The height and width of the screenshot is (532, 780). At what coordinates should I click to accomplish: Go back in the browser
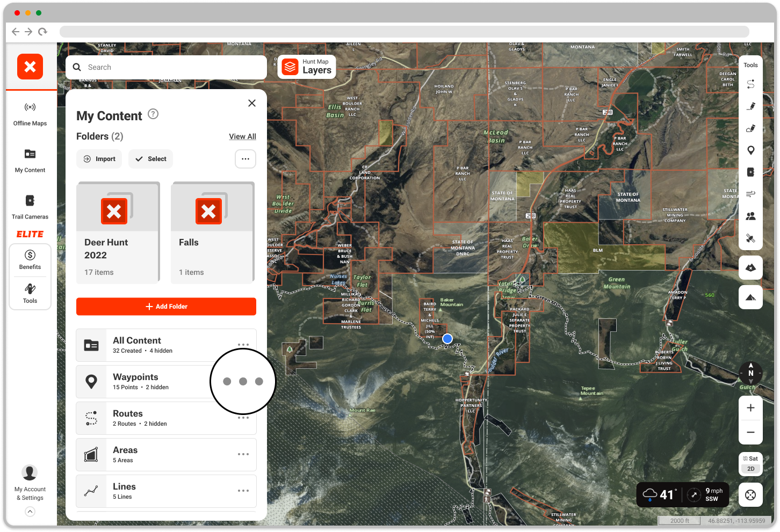click(x=16, y=32)
